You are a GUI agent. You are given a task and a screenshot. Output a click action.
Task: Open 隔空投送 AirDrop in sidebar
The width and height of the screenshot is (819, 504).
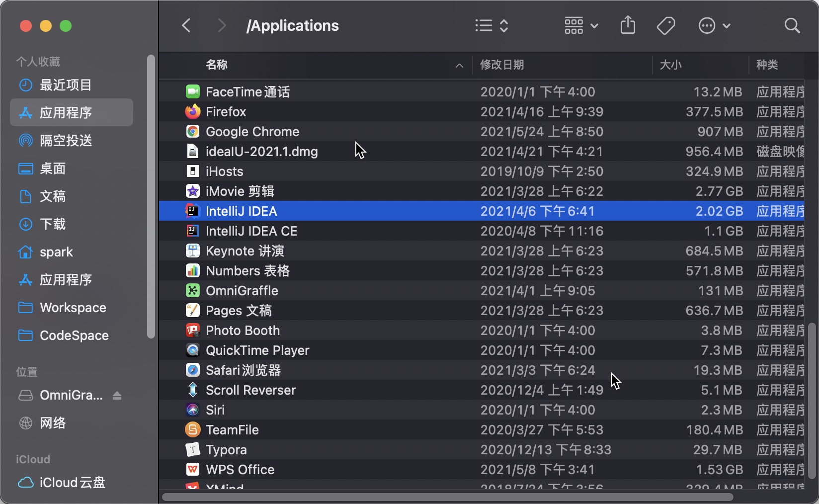[x=72, y=141]
